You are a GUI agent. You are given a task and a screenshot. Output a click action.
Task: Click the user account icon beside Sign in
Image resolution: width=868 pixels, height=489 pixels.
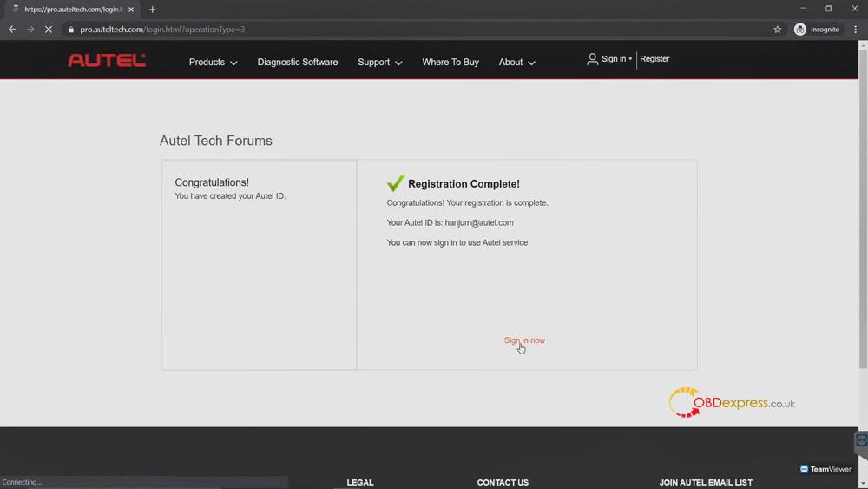pyautogui.click(x=592, y=59)
